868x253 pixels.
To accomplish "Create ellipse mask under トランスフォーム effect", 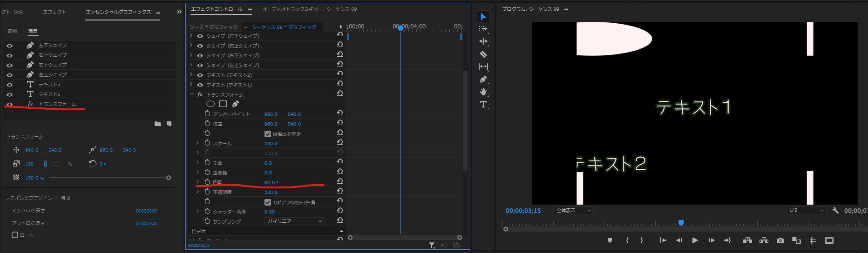I will coord(210,104).
